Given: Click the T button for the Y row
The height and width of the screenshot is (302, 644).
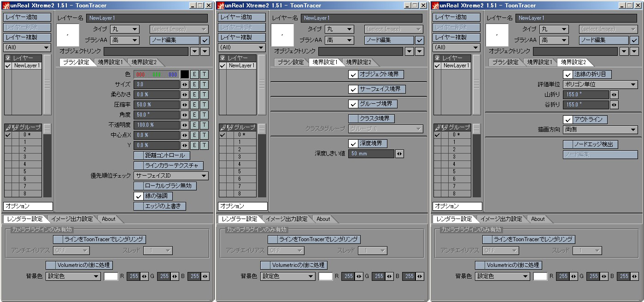Looking at the screenshot, I should (204, 145).
